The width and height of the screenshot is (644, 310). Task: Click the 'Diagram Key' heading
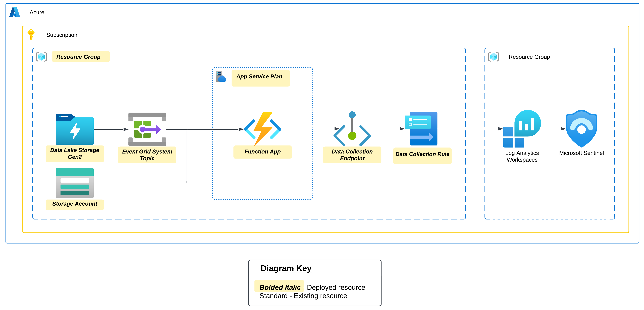point(286,268)
